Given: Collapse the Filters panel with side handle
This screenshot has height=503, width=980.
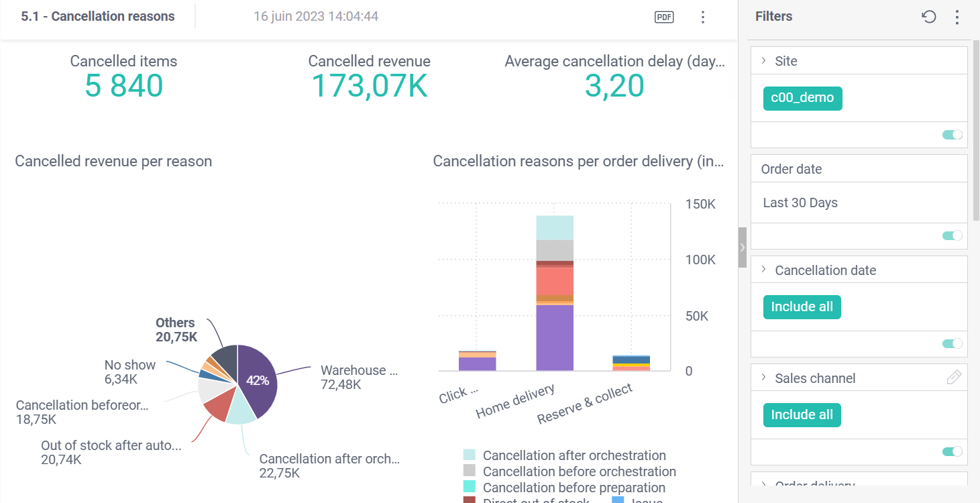Looking at the screenshot, I should [x=742, y=247].
